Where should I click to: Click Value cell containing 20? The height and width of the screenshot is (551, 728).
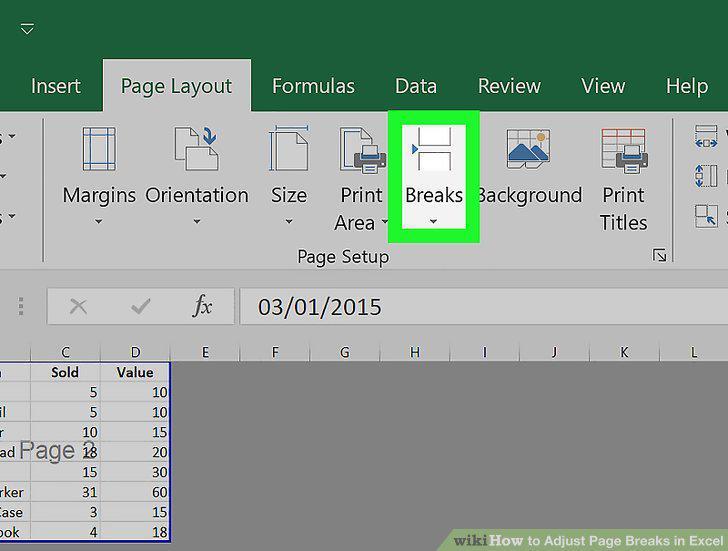(135, 452)
